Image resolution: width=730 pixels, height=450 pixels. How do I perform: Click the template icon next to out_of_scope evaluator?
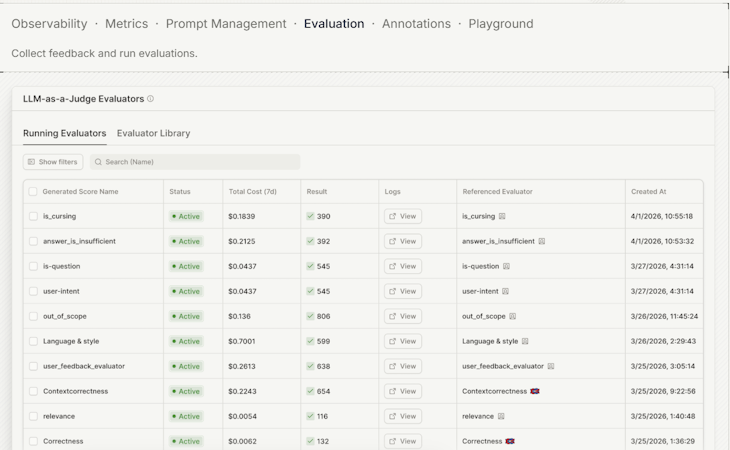(x=513, y=316)
